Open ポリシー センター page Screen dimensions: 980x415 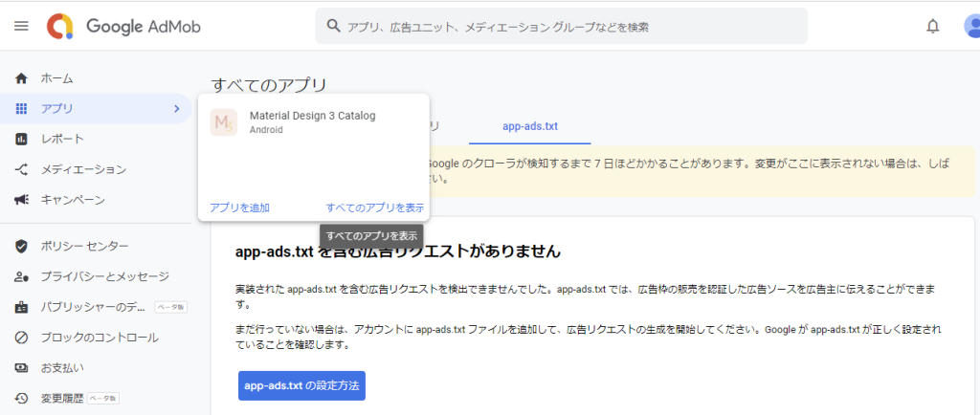click(x=84, y=246)
